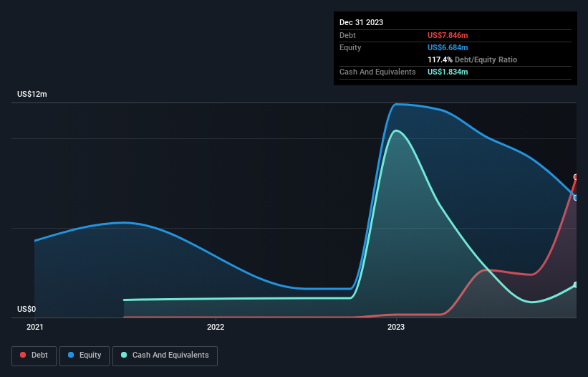
Task: Click the Cash And Equivalents tooltip label
Action: coord(377,72)
